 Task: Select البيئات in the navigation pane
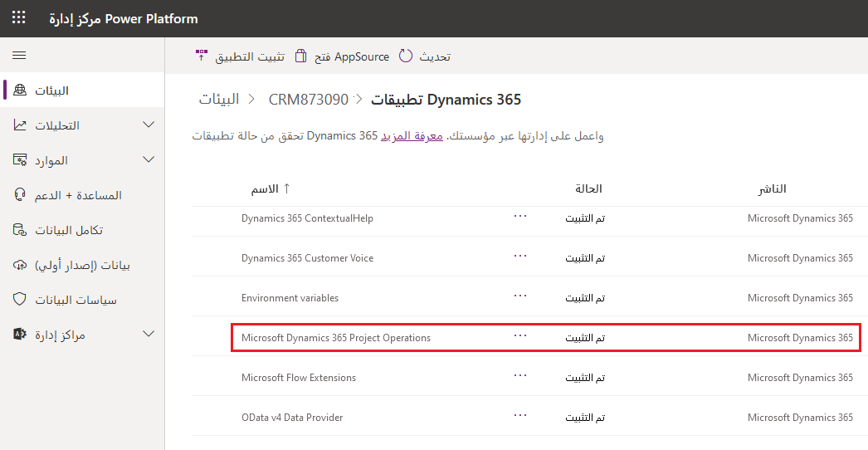point(82,90)
